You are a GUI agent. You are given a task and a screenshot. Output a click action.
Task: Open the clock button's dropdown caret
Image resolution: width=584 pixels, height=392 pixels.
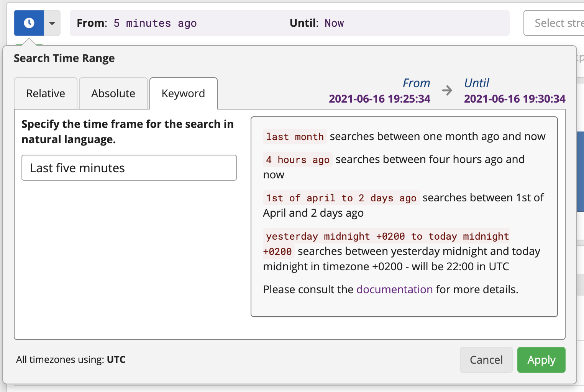pyautogui.click(x=52, y=23)
